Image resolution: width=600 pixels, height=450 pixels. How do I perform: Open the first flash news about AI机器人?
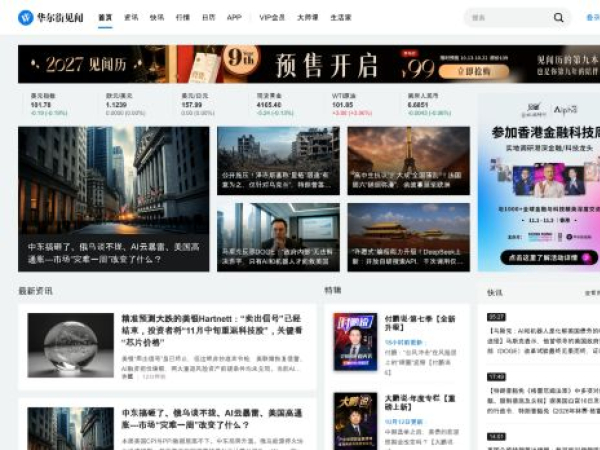(x=543, y=341)
